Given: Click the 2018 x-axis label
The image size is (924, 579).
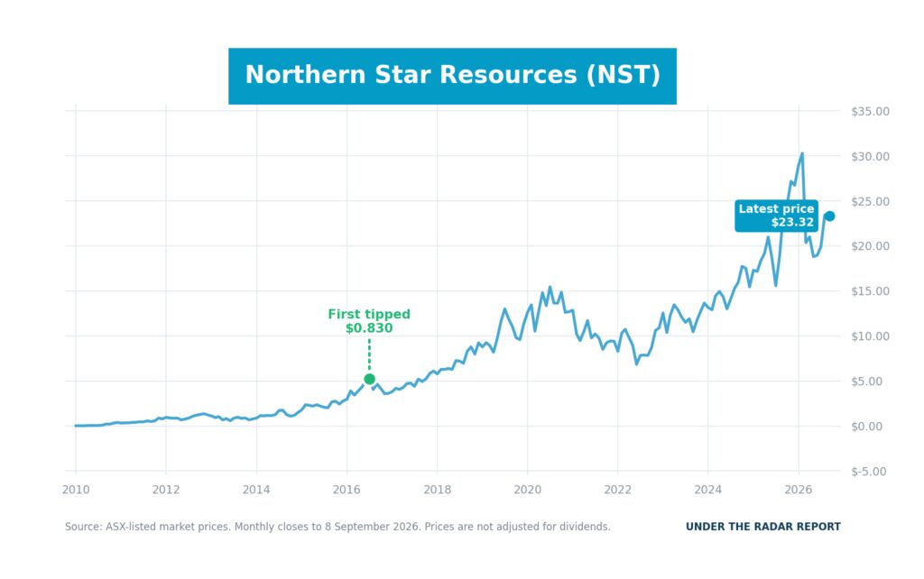Looking at the screenshot, I should coord(438,490).
